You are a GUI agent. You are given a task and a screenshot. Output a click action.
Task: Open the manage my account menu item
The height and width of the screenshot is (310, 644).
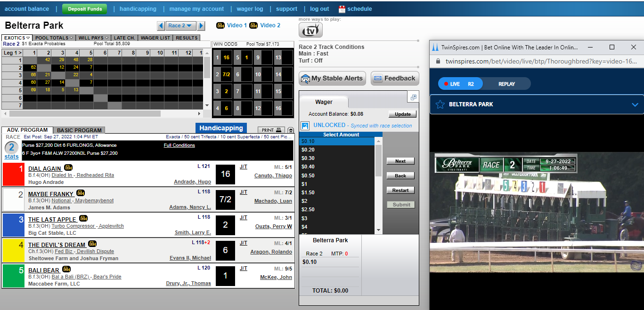(196, 9)
